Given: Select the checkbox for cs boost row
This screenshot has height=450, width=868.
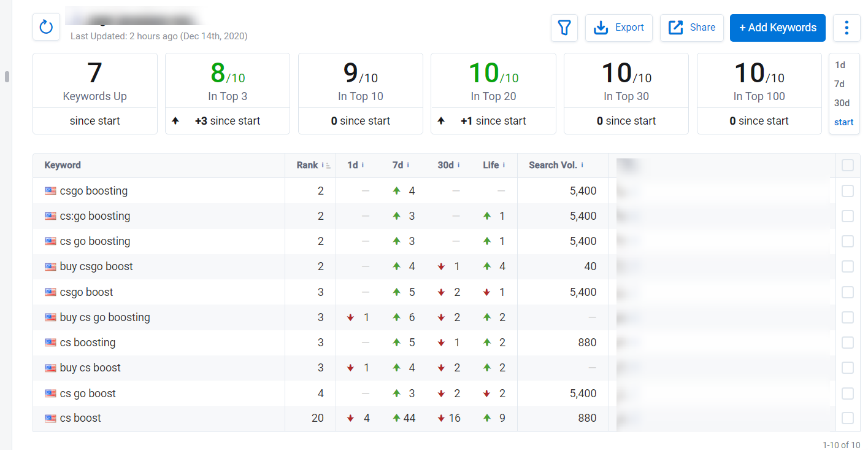Looking at the screenshot, I should coord(847,418).
